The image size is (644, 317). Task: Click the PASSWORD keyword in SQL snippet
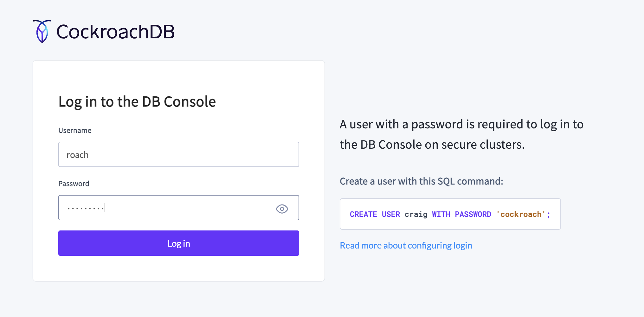click(x=473, y=214)
